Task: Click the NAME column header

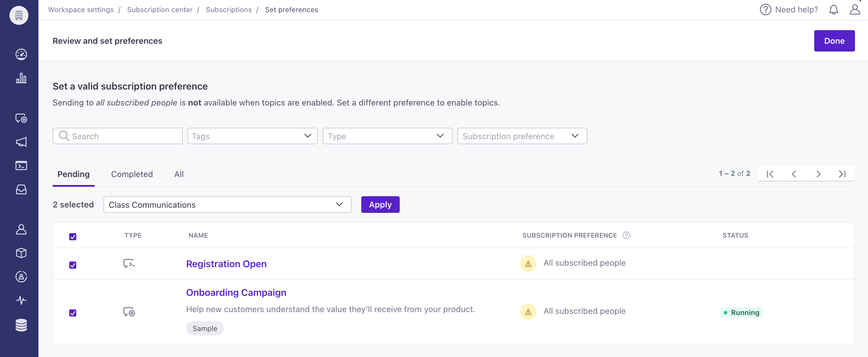Action: point(198,236)
